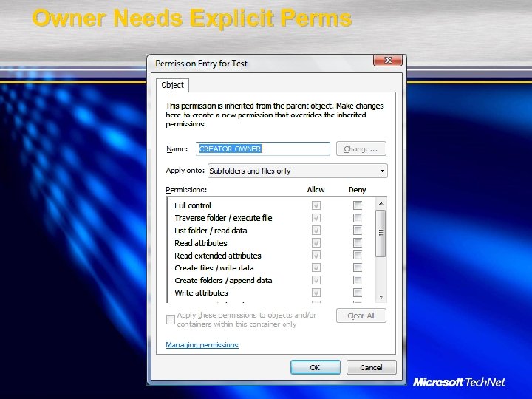
Task: Confirm with the OK button
Action: click(x=316, y=367)
